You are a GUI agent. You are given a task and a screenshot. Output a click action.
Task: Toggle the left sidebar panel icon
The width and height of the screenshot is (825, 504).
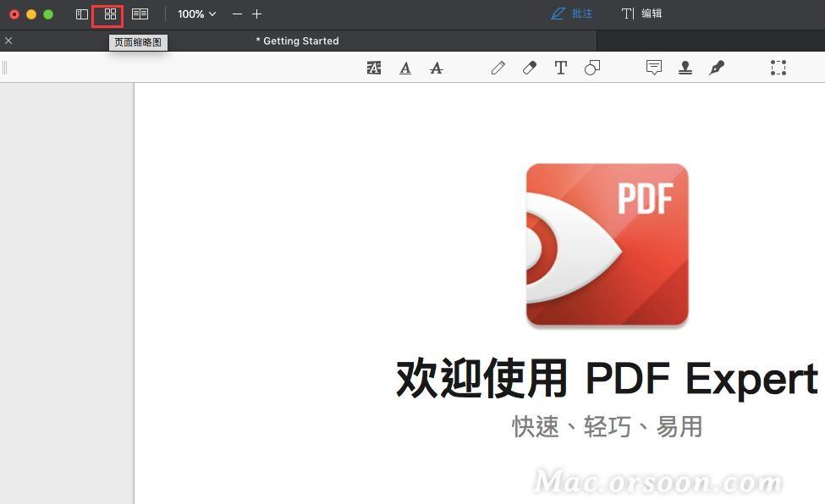pyautogui.click(x=81, y=14)
